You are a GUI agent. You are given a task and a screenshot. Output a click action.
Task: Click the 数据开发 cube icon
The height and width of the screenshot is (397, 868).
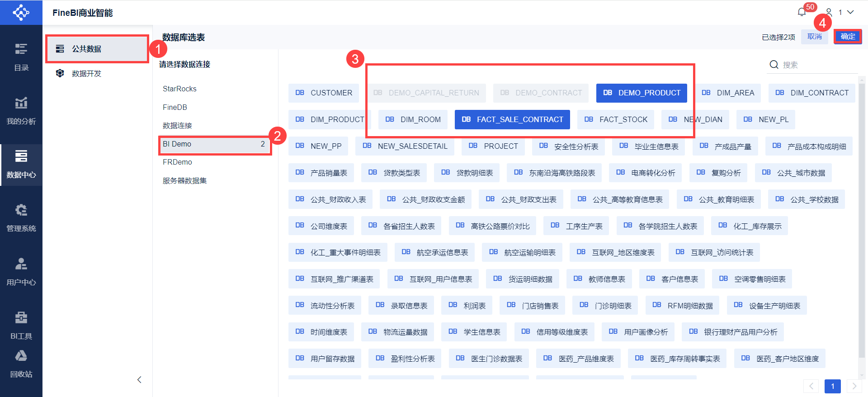pos(60,73)
